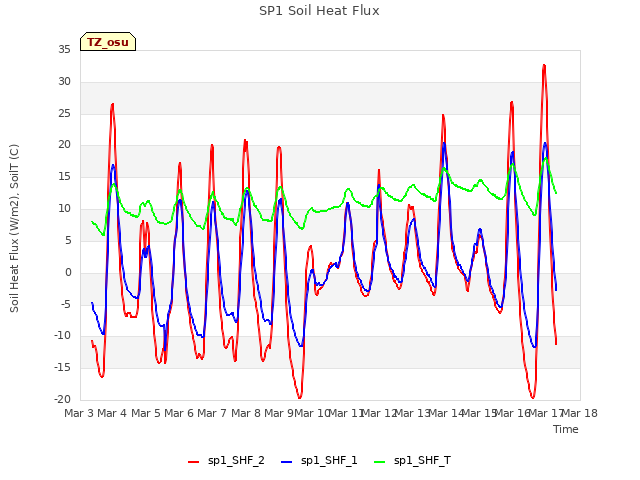Click the 0 y-axis tick label

[x=68, y=273]
